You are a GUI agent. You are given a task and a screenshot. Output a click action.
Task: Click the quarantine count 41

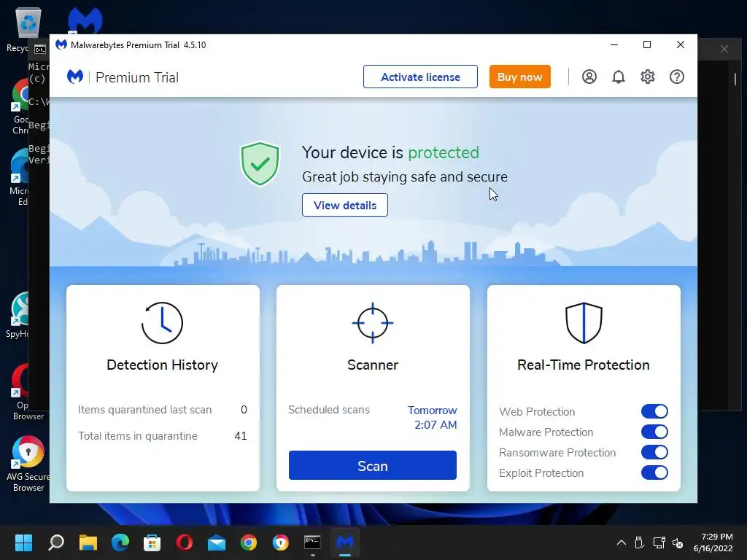[x=241, y=436]
